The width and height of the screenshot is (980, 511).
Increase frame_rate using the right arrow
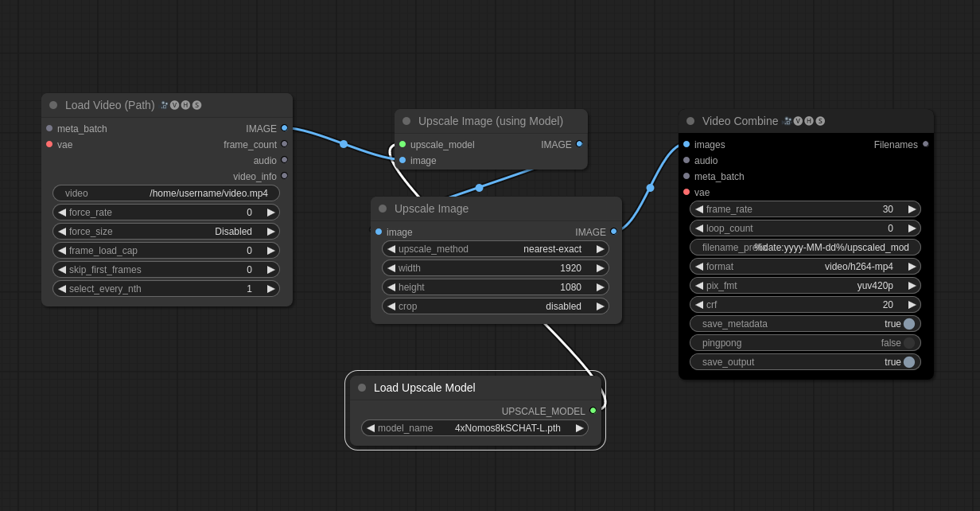[x=912, y=209]
